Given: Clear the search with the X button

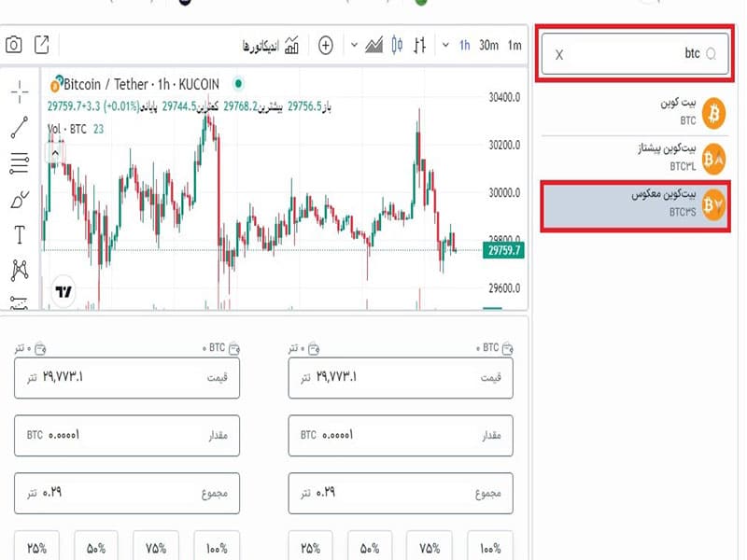Looking at the screenshot, I should click(559, 55).
